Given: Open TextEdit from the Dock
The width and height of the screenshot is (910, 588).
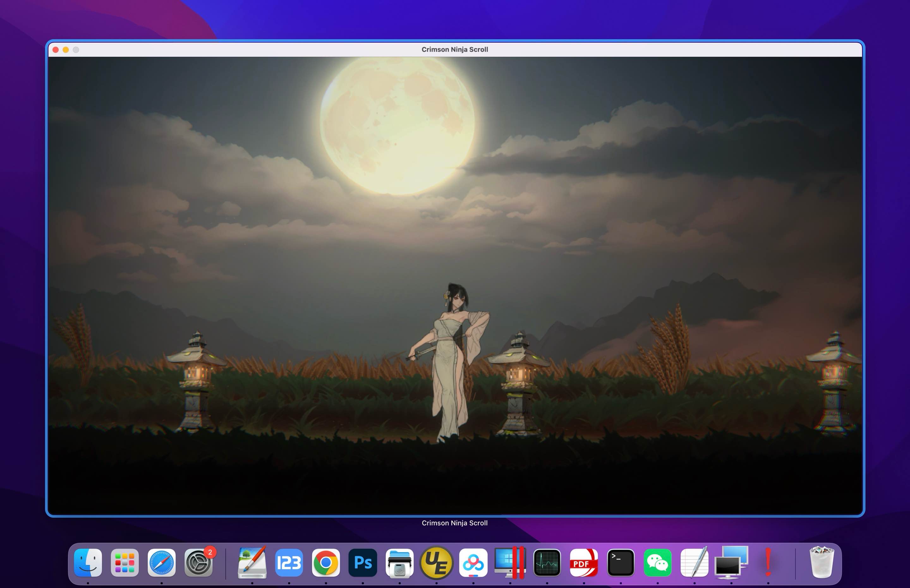Looking at the screenshot, I should click(x=695, y=563).
